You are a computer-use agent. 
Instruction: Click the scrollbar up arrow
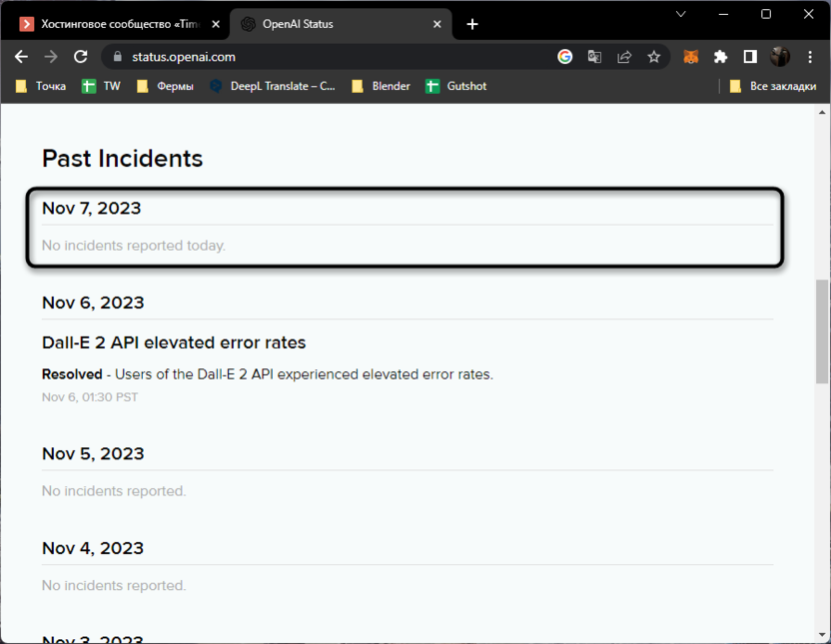point(822,112)
